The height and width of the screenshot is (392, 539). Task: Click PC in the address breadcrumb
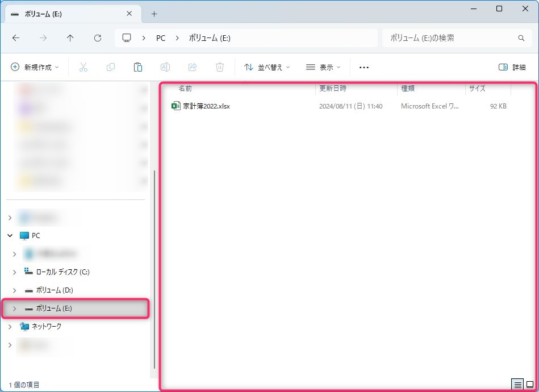(x=161, y=38)
